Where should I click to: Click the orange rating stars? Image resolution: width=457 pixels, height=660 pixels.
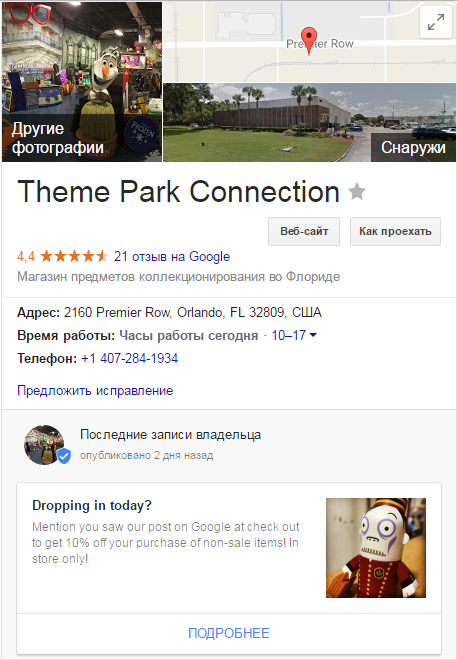click(x=74, y=256)
